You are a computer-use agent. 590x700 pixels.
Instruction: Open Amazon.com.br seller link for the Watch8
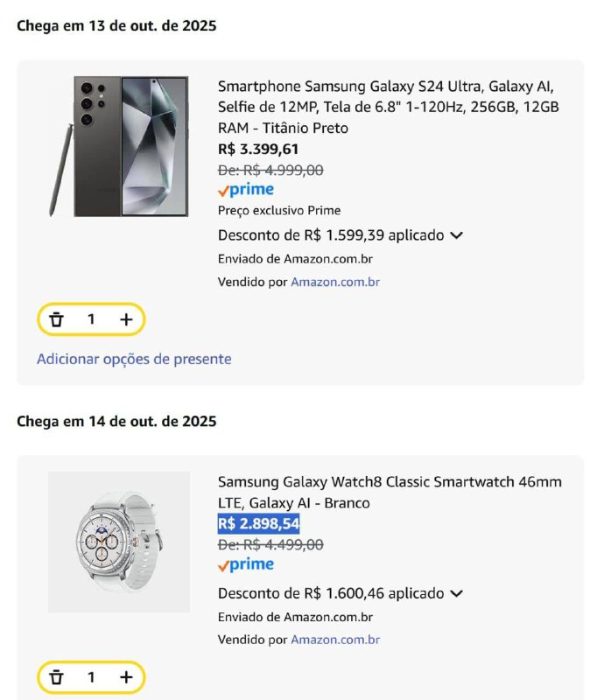pos(335,640)
